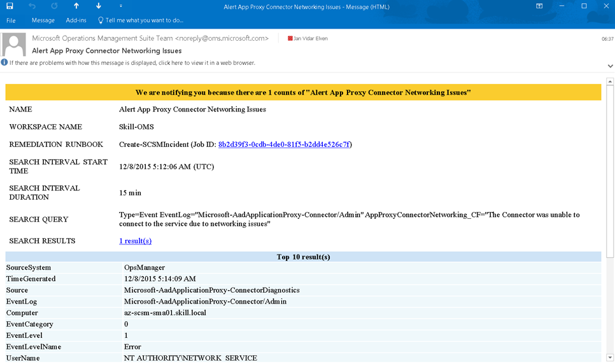The width and height of the screenshot is (615, 364).
Task: Click the scrollbar up arrow
Action: [x=610, y=81]
